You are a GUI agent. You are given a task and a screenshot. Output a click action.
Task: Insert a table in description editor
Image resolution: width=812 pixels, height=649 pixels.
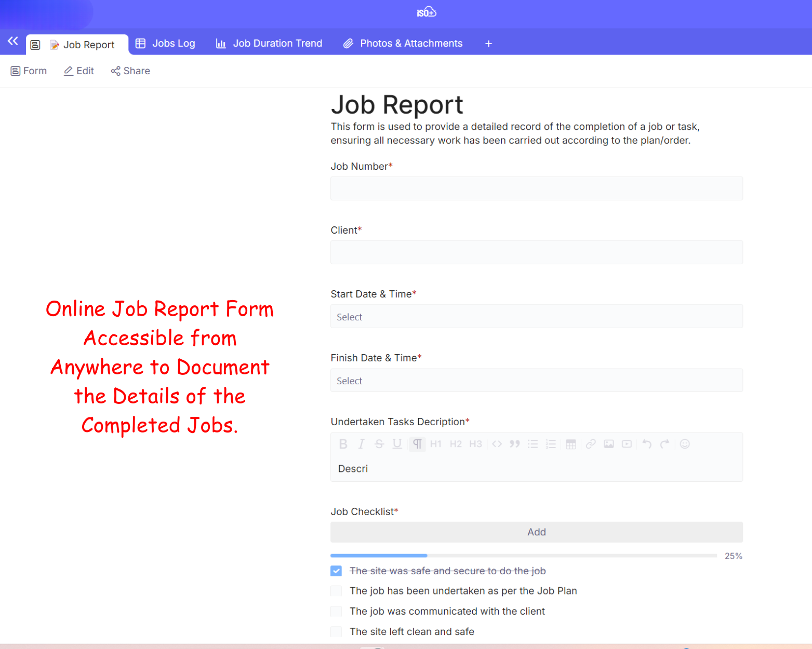[571, 444]
